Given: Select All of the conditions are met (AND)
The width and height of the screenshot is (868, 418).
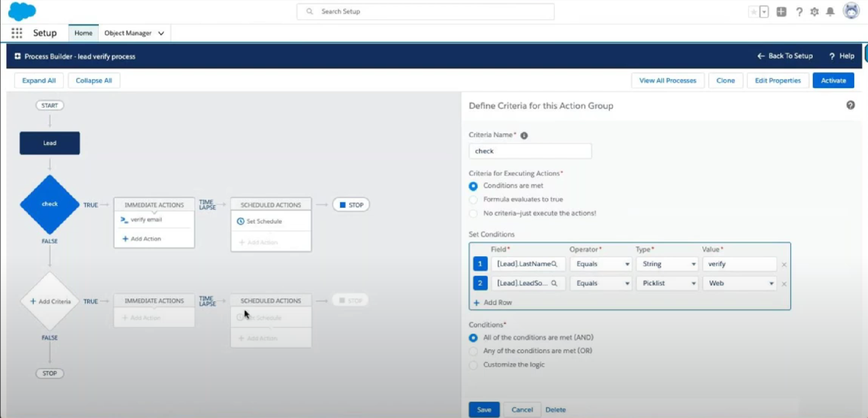Looking at the screenshot, I should coord(473,338).
